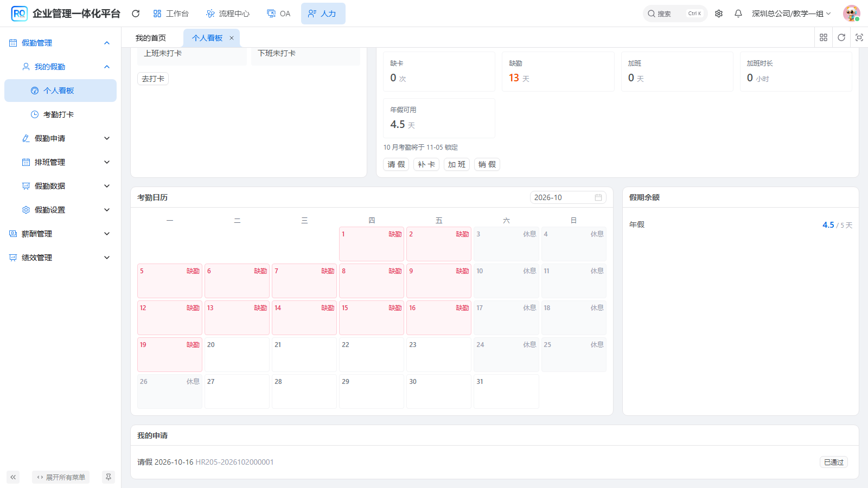Open 考勤打卡 in the sidebar
Image resolution: width=868 pixels, height=488 pixels.
tap(60, 114)
